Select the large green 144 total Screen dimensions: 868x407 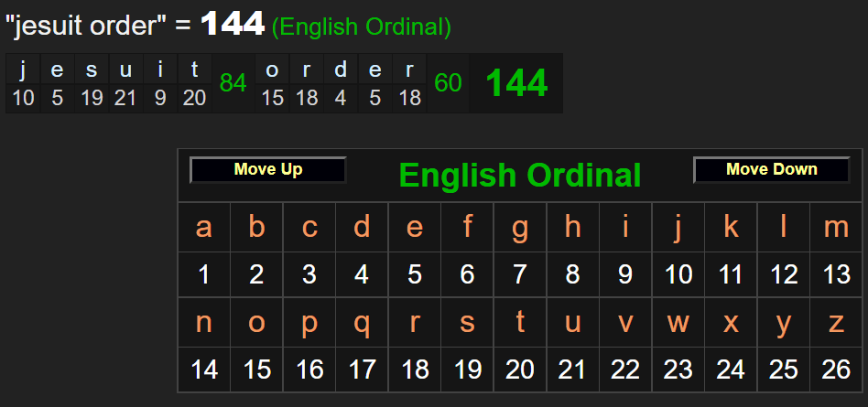pyautogui.click(x=515, y=83)
